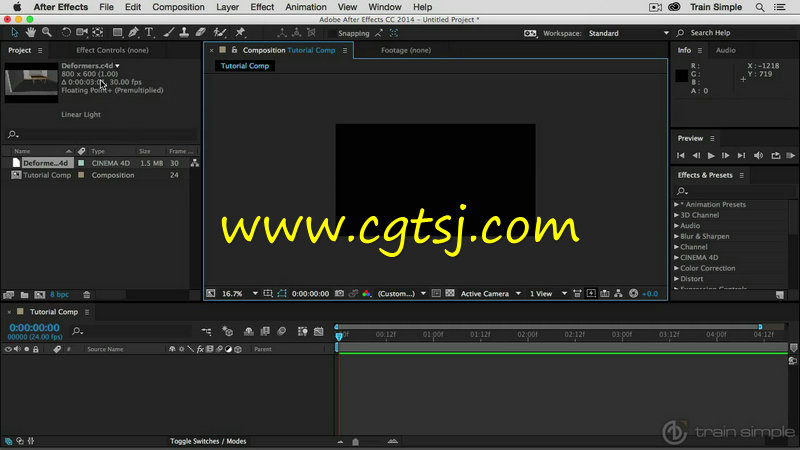Viewport: 800px width, 450px height.
Task: Expand the Color Correction effects category
Action: point(677,268)
